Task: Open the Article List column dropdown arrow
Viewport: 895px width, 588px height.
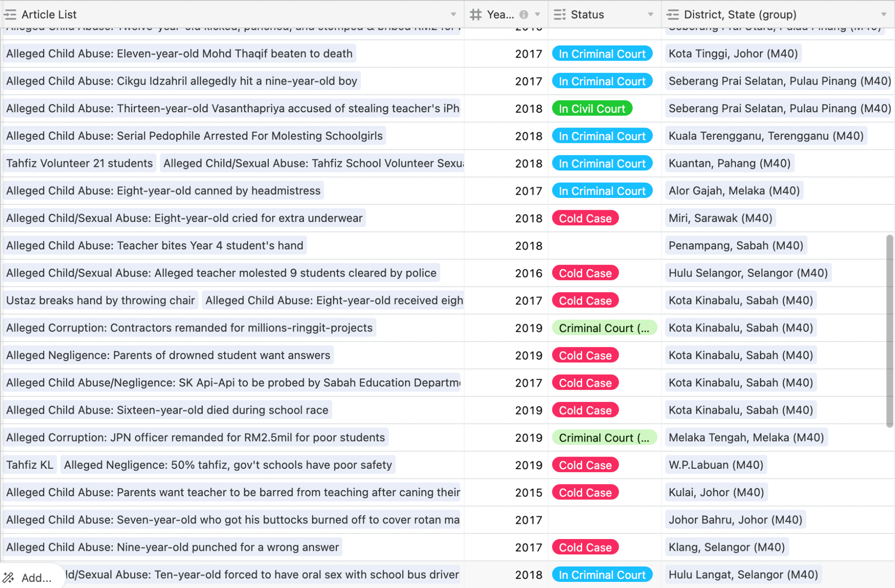Action: pos(454,15)
